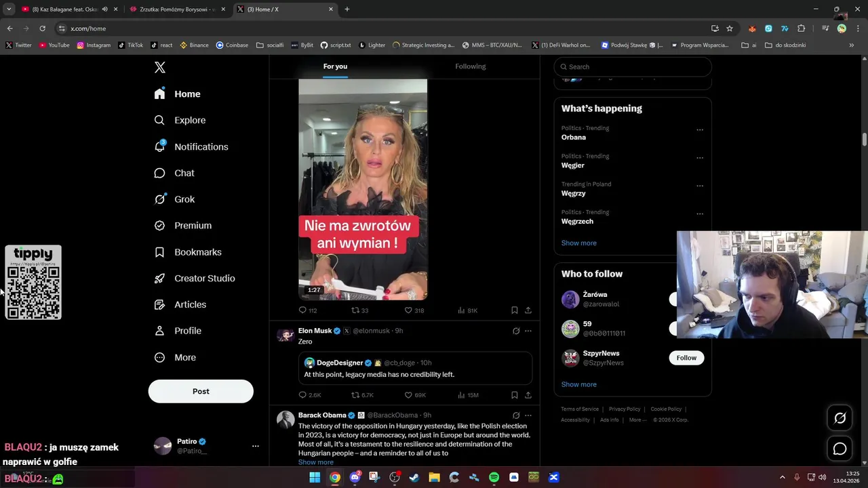Open Grok in the sidebar
The width and height of the screenshot is (868, 488).
point(175,199)
